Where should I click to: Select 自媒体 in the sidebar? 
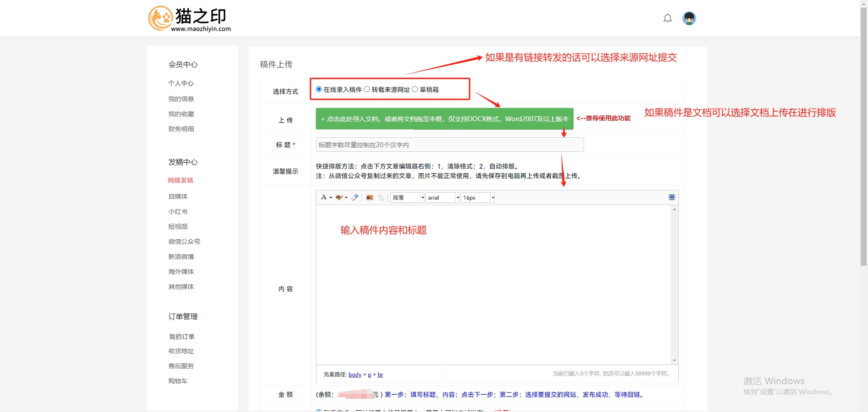pyautogui.click(x=178, y=196)
